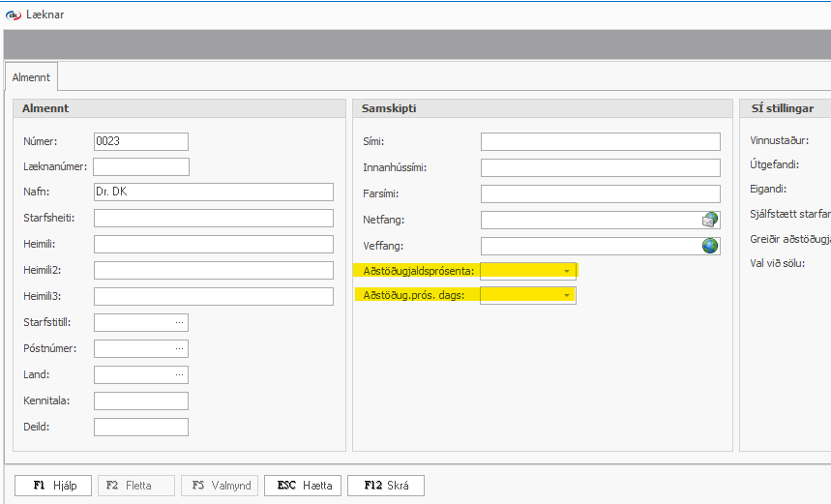Focus the Sími phone field
This screenshot has width=831, height=504.
(x=600, y=141)
